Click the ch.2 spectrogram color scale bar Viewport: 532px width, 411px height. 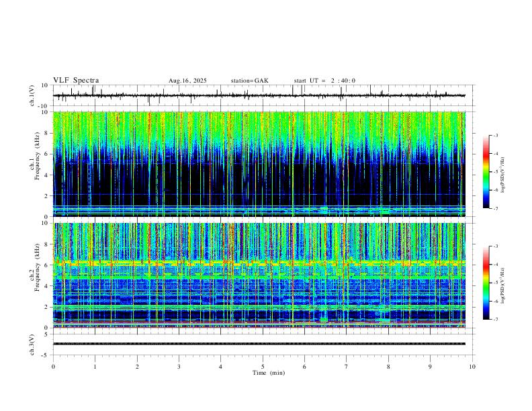pyautogui.click(x=486, y=283)
